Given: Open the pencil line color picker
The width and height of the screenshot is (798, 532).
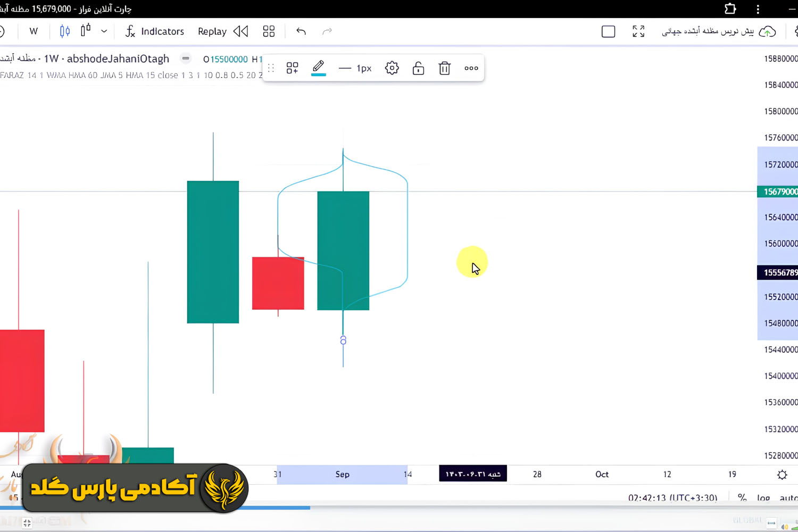Looking at the screenshot, I should 318,68.
